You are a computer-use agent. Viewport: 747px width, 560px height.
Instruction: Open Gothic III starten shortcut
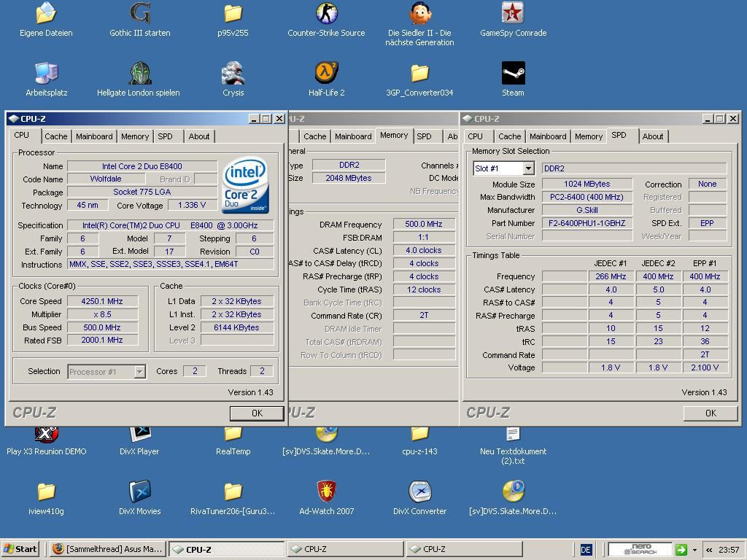click(139, 14)
